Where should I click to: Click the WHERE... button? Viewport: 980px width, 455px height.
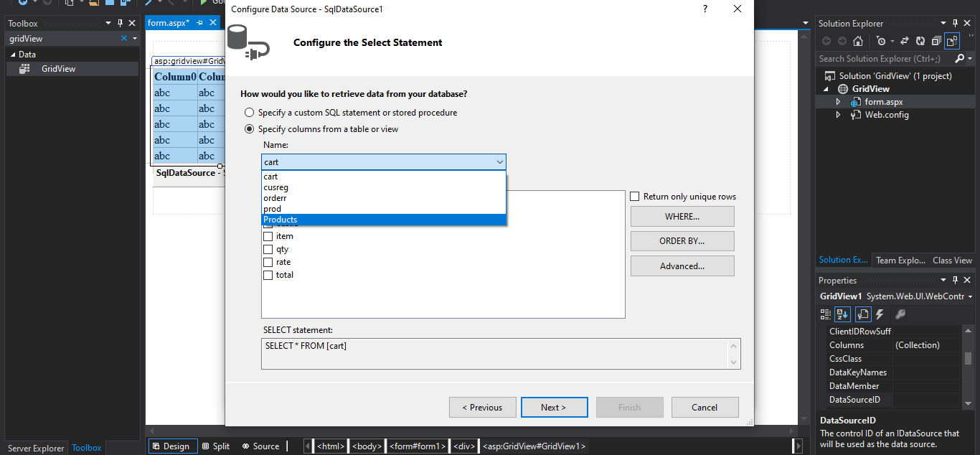click(x=682, y=216)
